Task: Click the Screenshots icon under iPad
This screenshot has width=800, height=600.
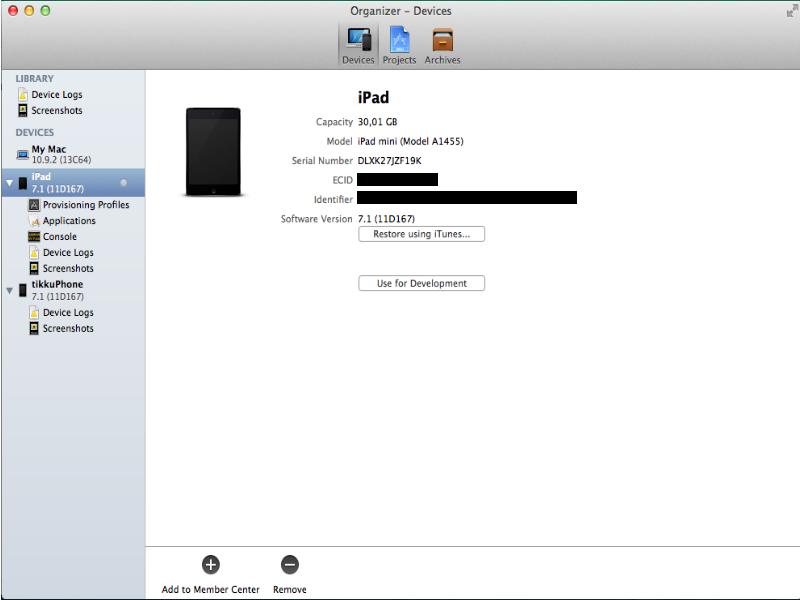Action: coord(34,268)
